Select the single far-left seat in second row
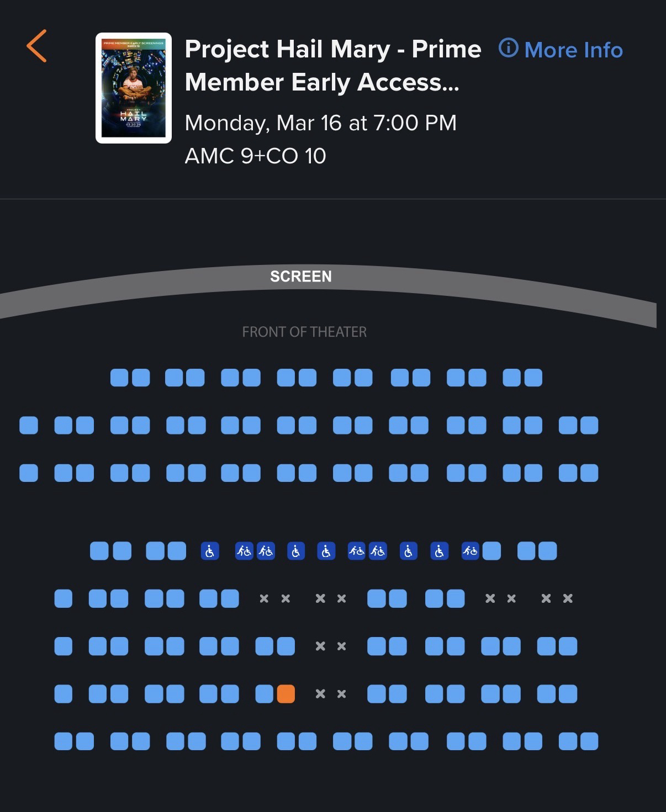The width and height of the screenshot is (666, 812). point(29,426)
